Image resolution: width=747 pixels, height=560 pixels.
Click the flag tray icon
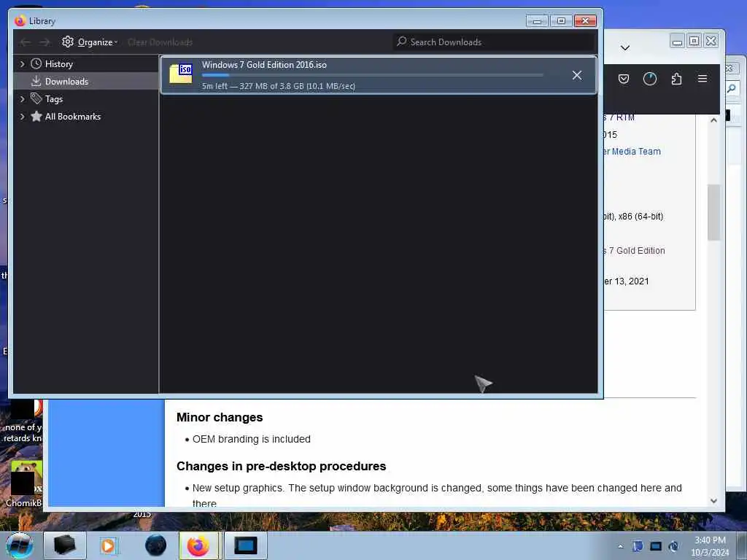[638, 546]
